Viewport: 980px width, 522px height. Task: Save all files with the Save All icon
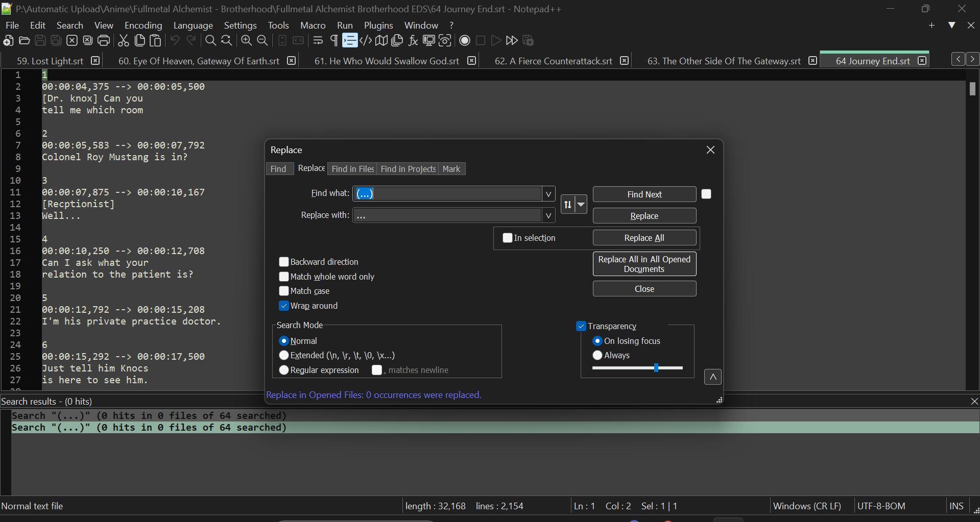(56, 41)
